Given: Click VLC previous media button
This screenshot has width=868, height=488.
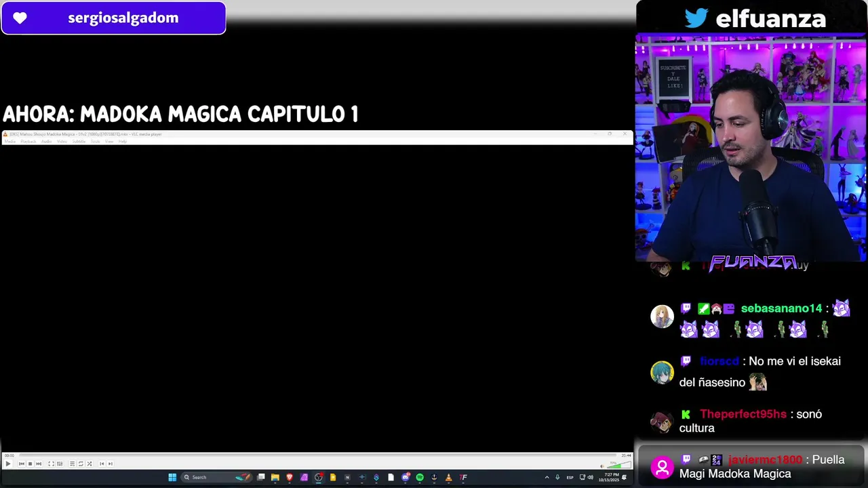Looking at the screenshot, I should click(x=22, y=464).
